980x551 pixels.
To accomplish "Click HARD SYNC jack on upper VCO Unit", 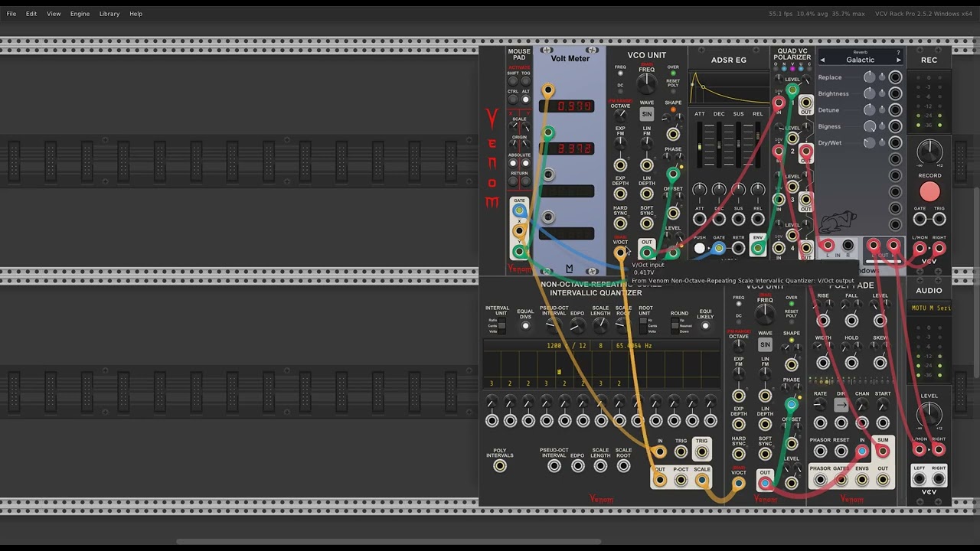I will 620,223.
